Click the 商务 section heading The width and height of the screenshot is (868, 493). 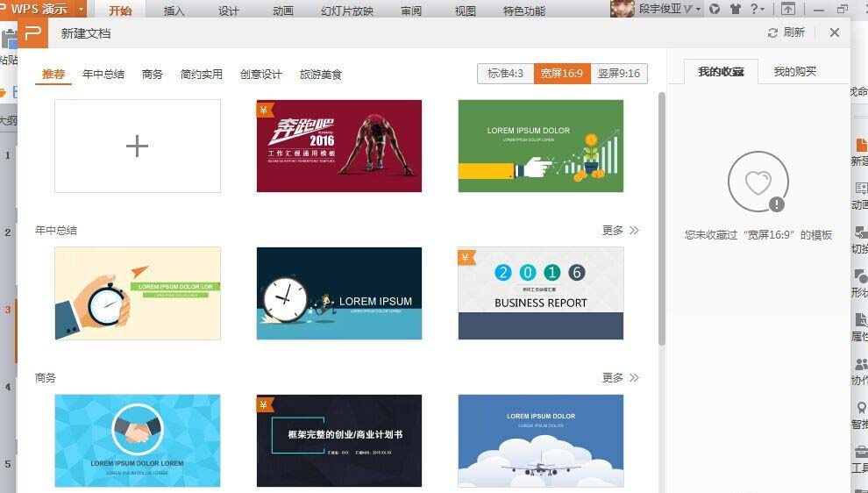click(46, 378)
